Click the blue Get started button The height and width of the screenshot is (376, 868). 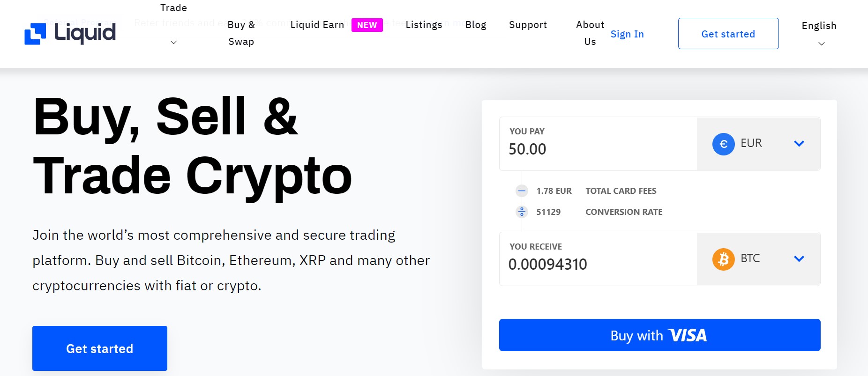point(99,348)
